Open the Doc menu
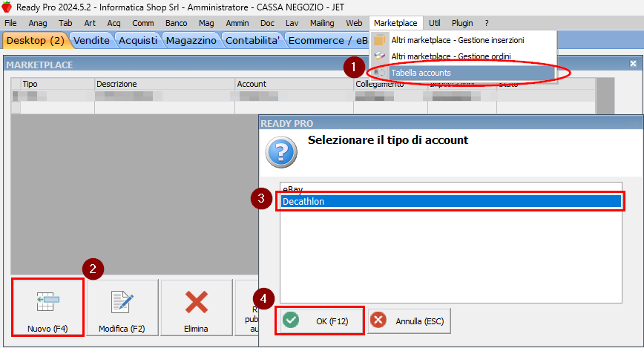Image resolution: width=644 pixels, height=348 pixels. click(x=267, y=23)
